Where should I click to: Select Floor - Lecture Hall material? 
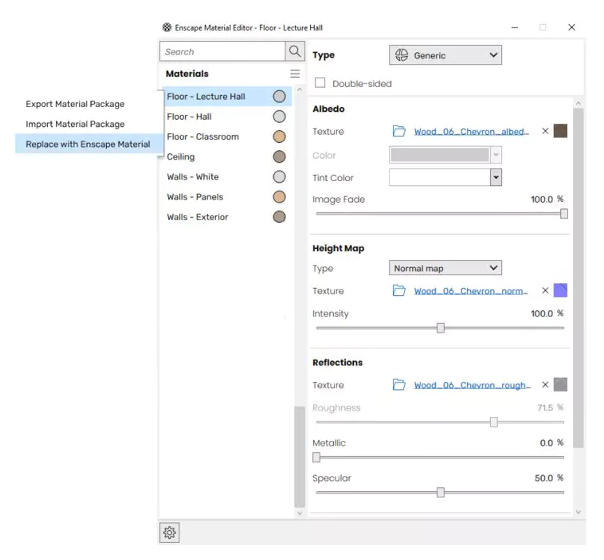point(226,96)
